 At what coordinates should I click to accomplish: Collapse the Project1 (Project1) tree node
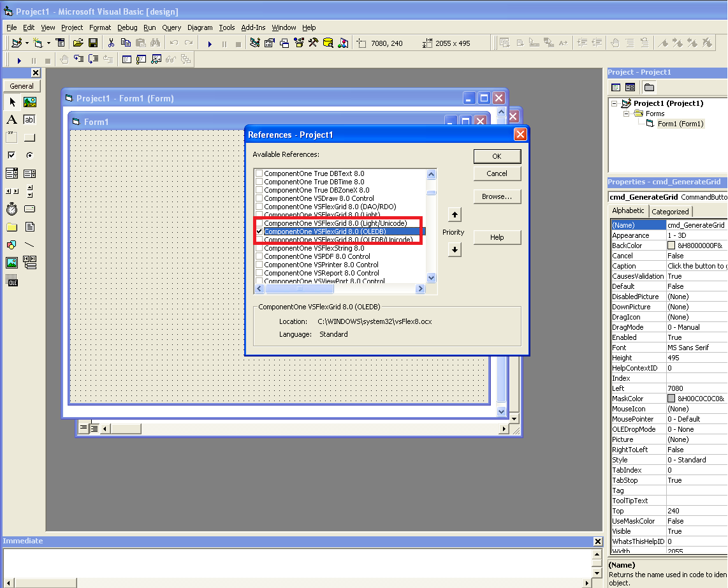(x=615, y=103)
